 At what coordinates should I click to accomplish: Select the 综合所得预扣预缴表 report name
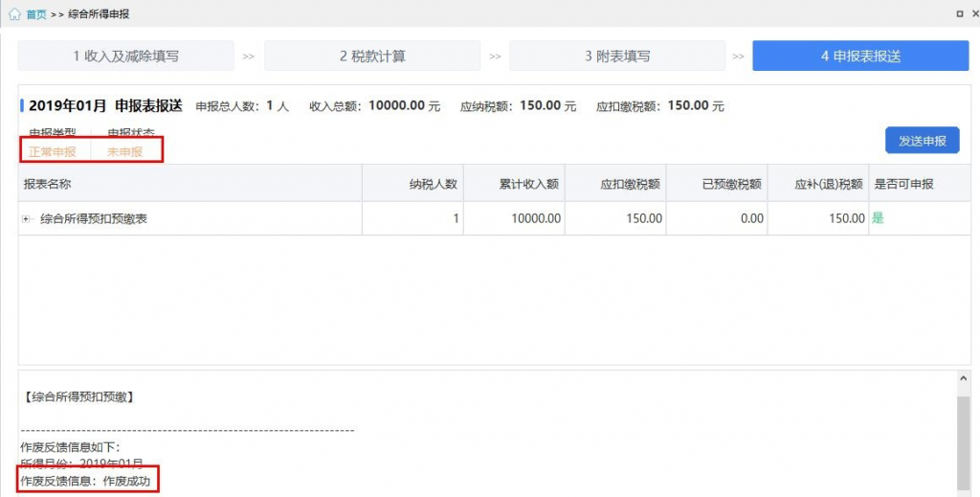(x=94, y=218)
